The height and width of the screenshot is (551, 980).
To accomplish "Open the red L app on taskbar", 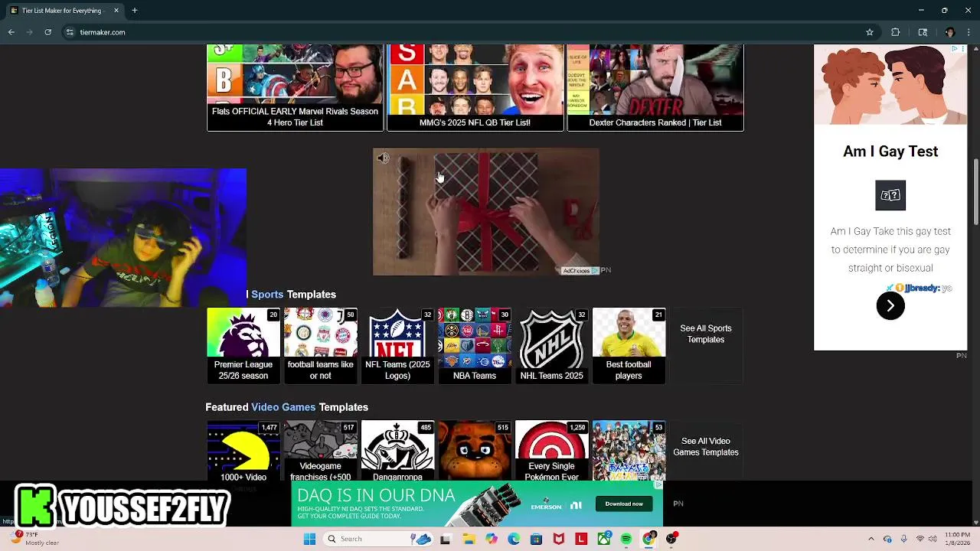I will [x=581, y=539].
